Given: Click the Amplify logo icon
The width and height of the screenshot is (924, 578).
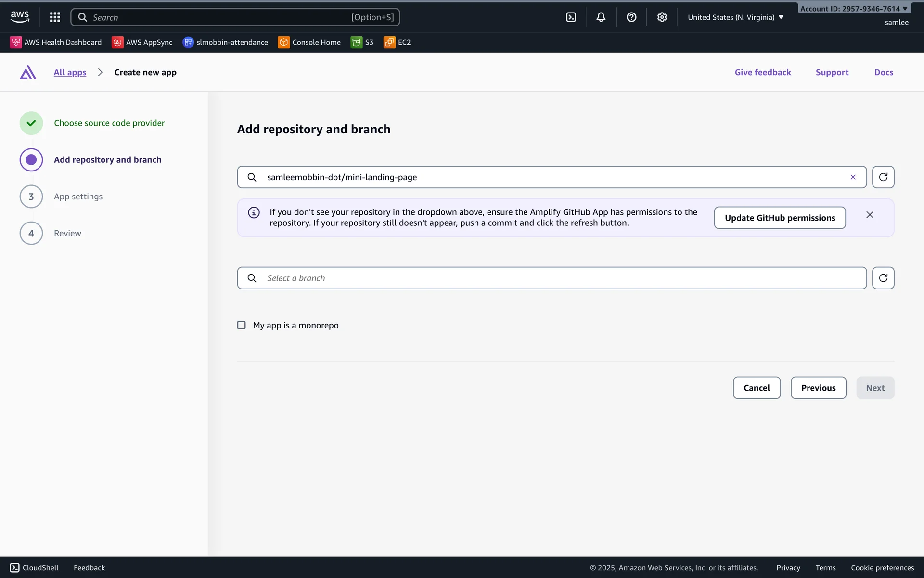Looking at the screenshot, I should [28, 72].
